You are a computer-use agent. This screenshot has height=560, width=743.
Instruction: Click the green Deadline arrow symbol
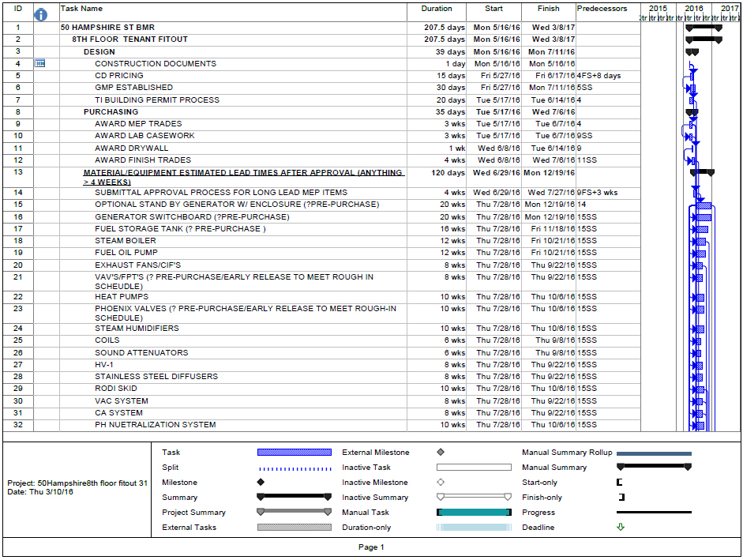pos(621,528)
